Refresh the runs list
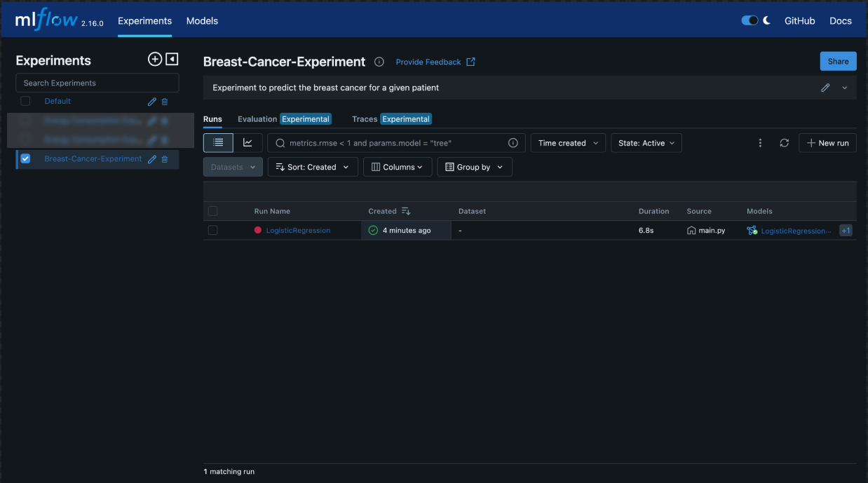Image resolution: width=868 pixels, height=483 pixels. click(784, 143)
